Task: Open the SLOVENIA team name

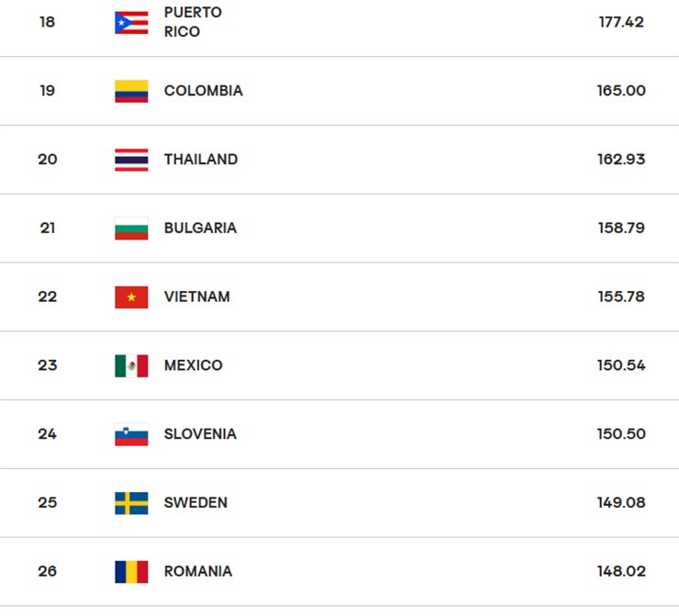Action: tap(200, 434)
